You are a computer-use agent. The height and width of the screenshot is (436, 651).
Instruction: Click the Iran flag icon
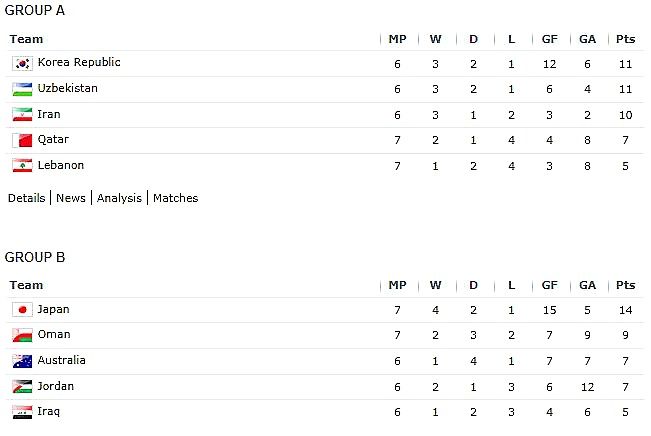pyautogui.click(x=22, y=115)
